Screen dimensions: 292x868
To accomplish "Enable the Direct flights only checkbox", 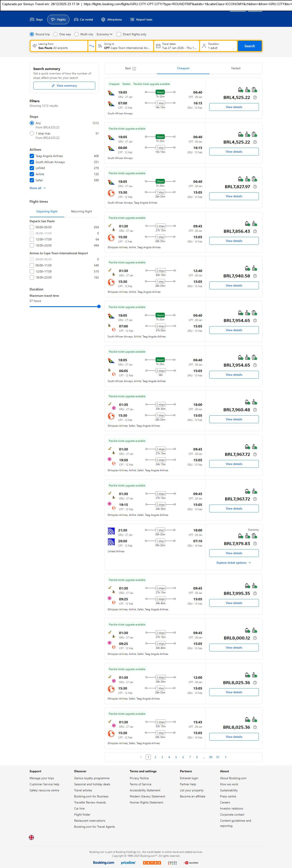I will tap(119, 34).
